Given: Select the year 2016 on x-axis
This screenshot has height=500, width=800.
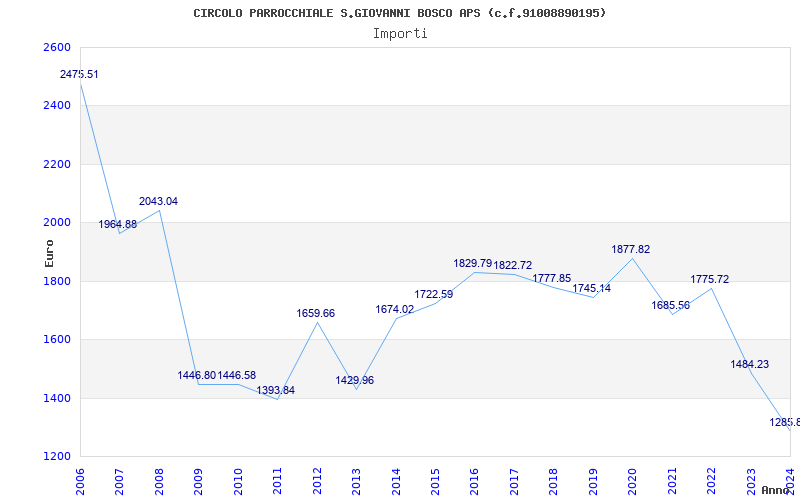Looking at the screenshot, I should point(475,481).
